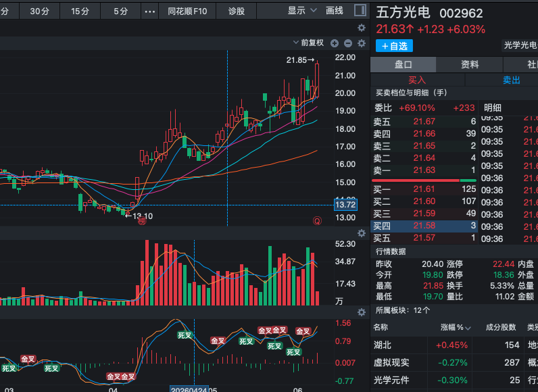Sort sectors by 涨幅% column arrow

click(468, 328)
